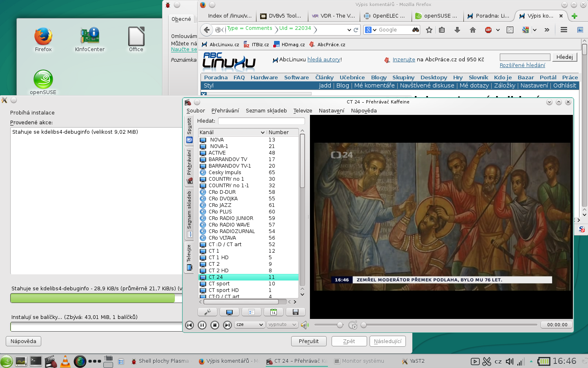Open new Firefox tab plus button
588x368 pixels.
click(x=575, y=16)
